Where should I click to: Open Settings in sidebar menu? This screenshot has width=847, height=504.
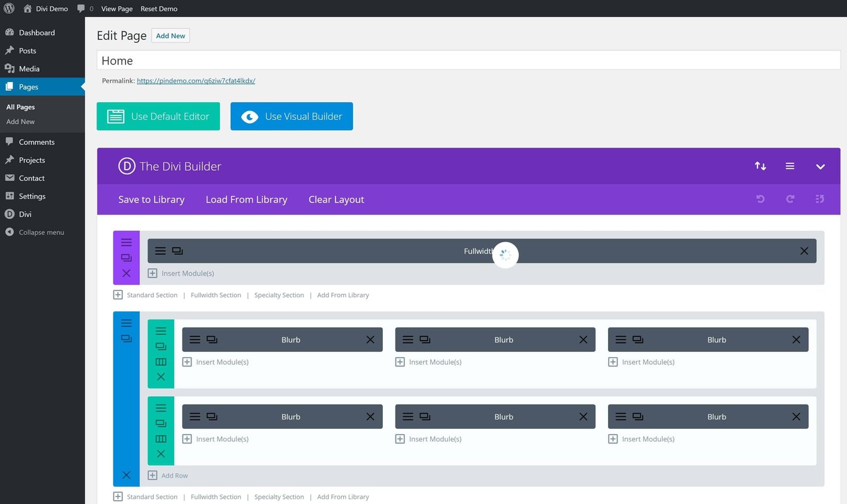(x=42, y=196)
